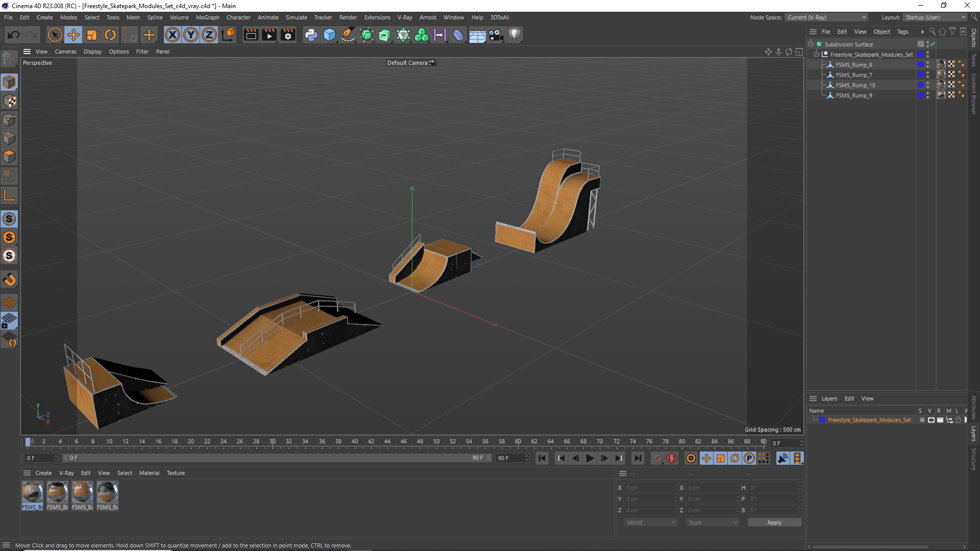Image resolution: width=980 pixels, height=551 pixels.
Task: Enable the red Autokeying button
Action: (672, 458)
